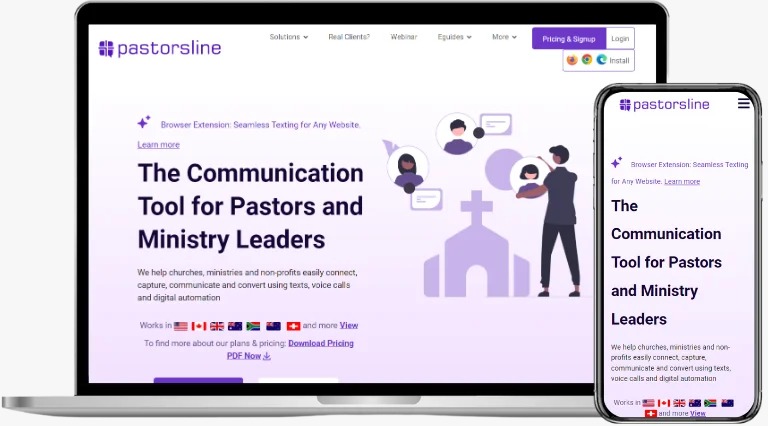Open the Real Clients? menu item
Viewport: 768px width, 426px height.
tap(349, 37)
